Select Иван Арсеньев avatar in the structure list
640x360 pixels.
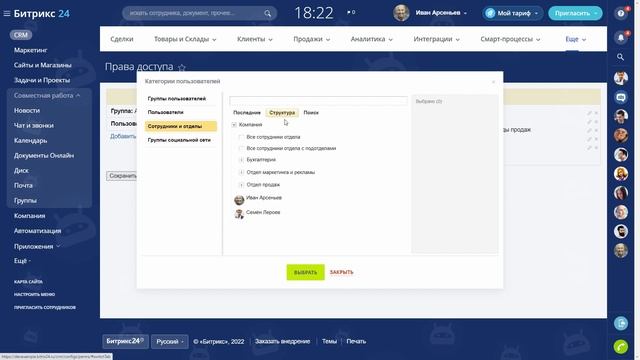click(239, 200)
